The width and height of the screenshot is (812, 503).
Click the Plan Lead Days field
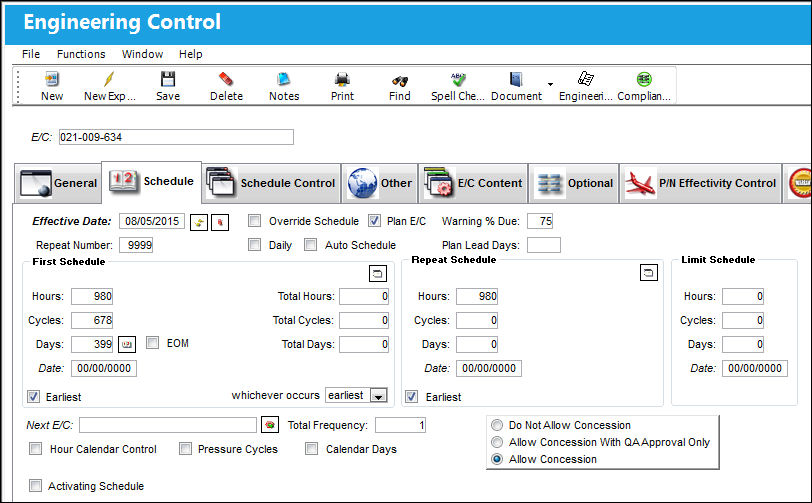click(x=544, y=245)
